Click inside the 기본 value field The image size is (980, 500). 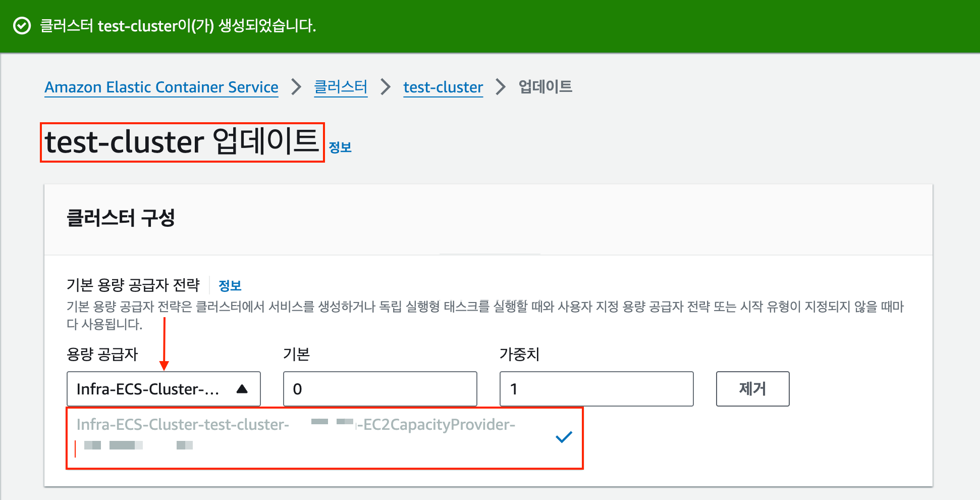(380, 388)
